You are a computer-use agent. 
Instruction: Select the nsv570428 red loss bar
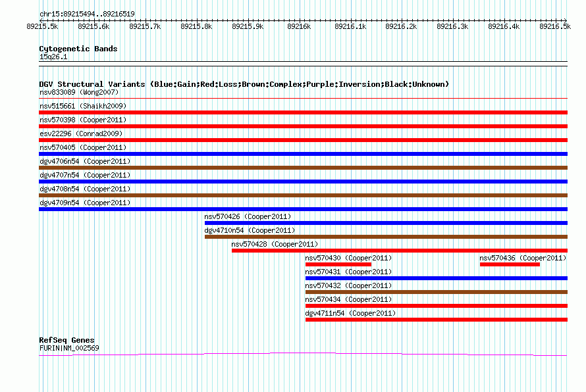(x=400, y=251)
